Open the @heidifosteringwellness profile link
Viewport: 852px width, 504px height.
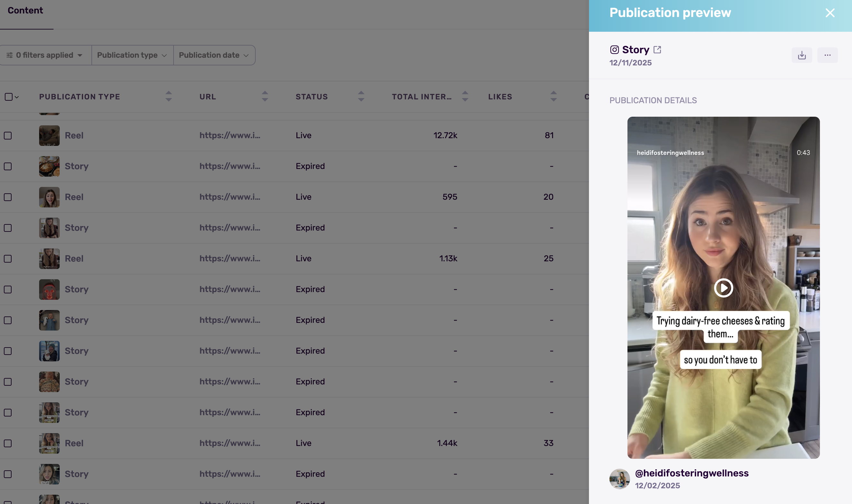coord(692,473)
